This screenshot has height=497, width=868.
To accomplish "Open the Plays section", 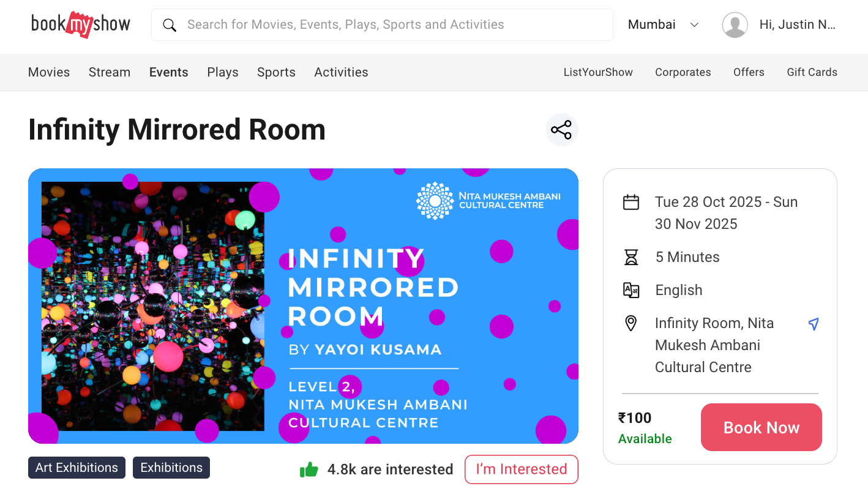I will (x=223, y=72).
